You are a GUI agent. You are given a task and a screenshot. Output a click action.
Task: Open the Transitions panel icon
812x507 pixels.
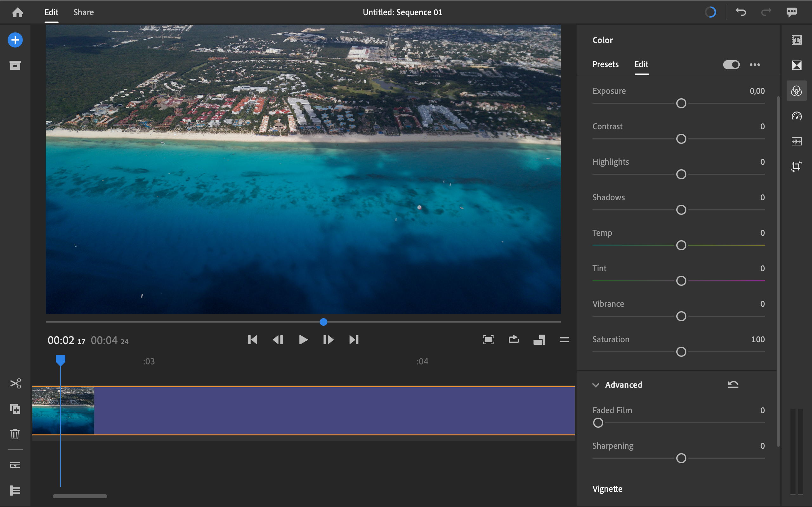[x=796, y=65]
